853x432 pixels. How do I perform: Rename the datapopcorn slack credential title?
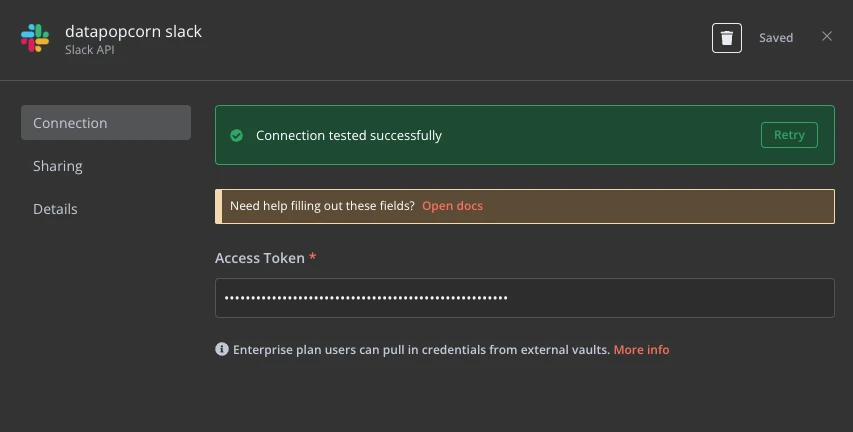pos(133,31)
